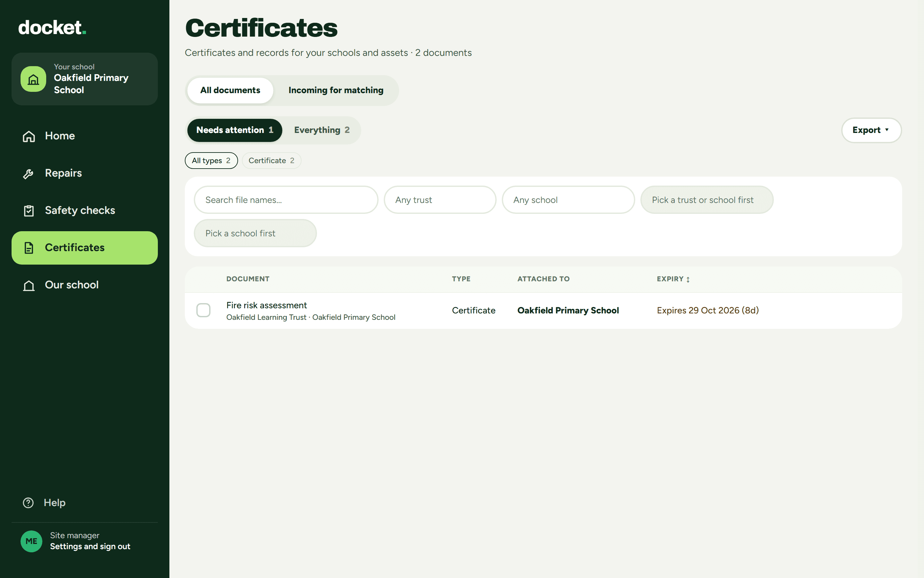Click the Certificate type cell

pos(474,311)
